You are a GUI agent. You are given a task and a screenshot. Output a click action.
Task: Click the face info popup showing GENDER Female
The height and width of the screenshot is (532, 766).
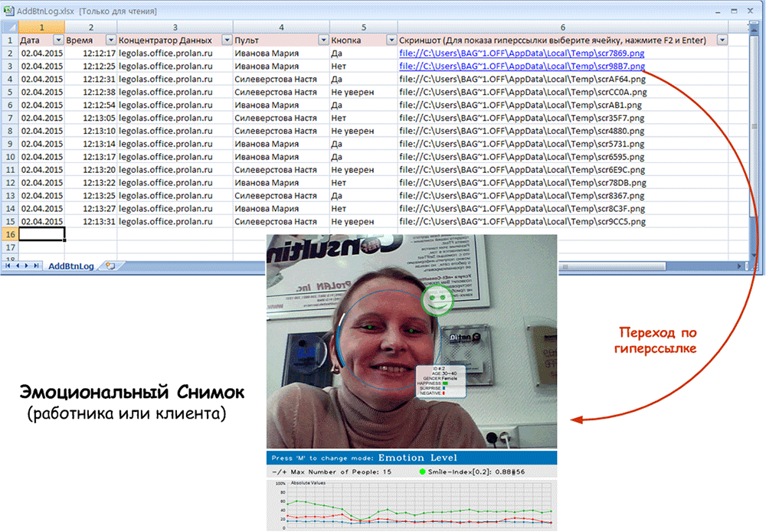(x=442, y=381)
